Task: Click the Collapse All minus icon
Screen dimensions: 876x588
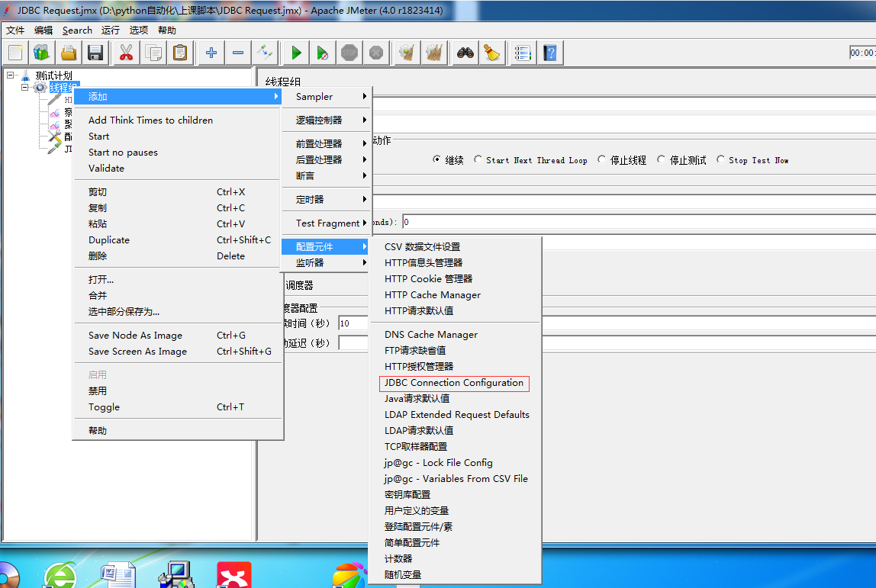Action: 238,53
